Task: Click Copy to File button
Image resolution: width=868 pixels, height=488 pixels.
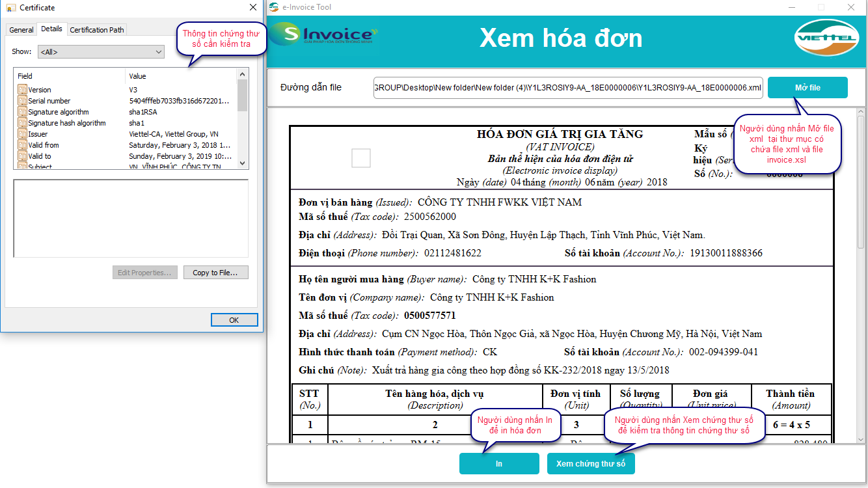Action: [215, 273]
